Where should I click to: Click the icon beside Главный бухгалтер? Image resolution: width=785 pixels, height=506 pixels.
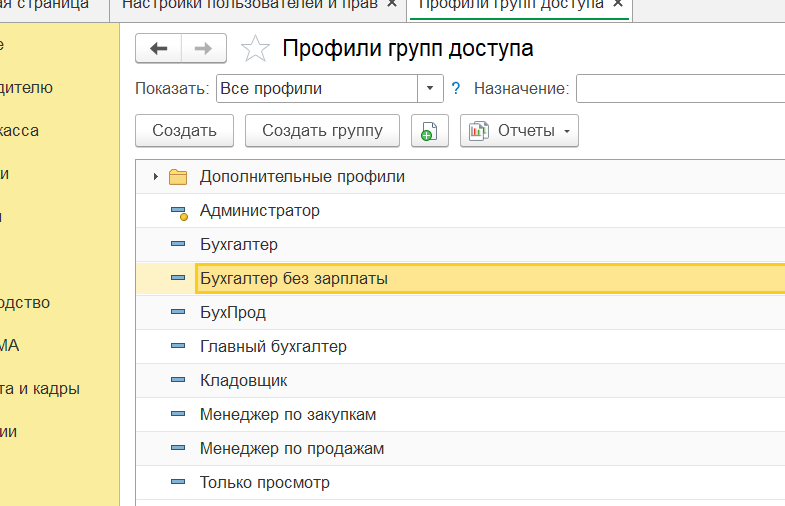click(x=179, y=347)
